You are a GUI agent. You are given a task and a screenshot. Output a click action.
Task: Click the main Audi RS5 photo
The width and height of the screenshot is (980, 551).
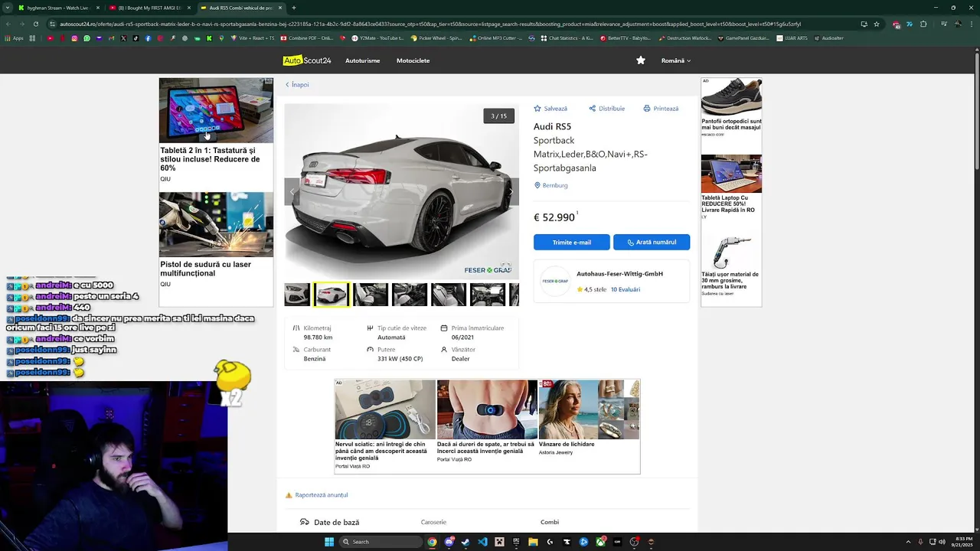(x=402, y=191)
